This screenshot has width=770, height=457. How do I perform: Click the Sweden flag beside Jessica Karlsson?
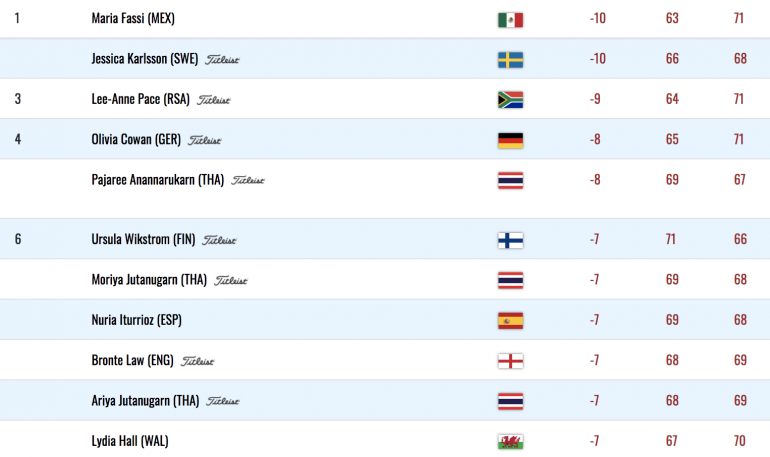510,60
